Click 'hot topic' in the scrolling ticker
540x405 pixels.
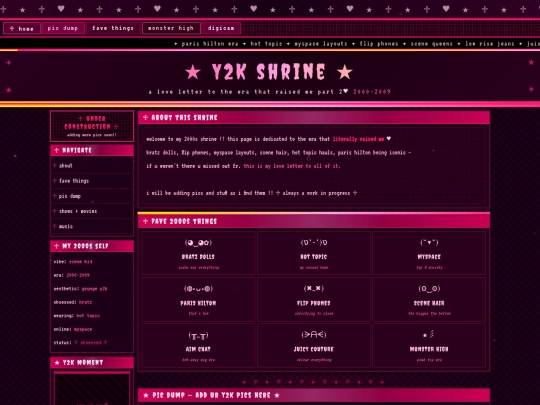pyautogui.click(x=266, y=44)
